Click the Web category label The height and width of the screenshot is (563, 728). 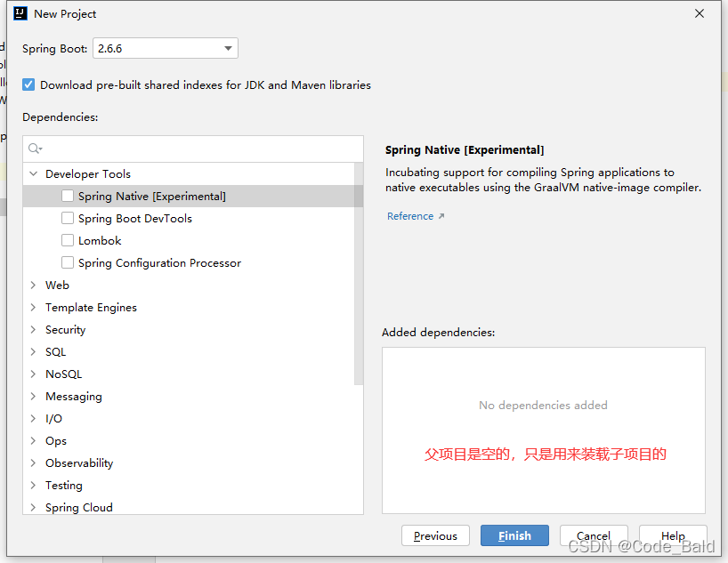coord(57,285)
